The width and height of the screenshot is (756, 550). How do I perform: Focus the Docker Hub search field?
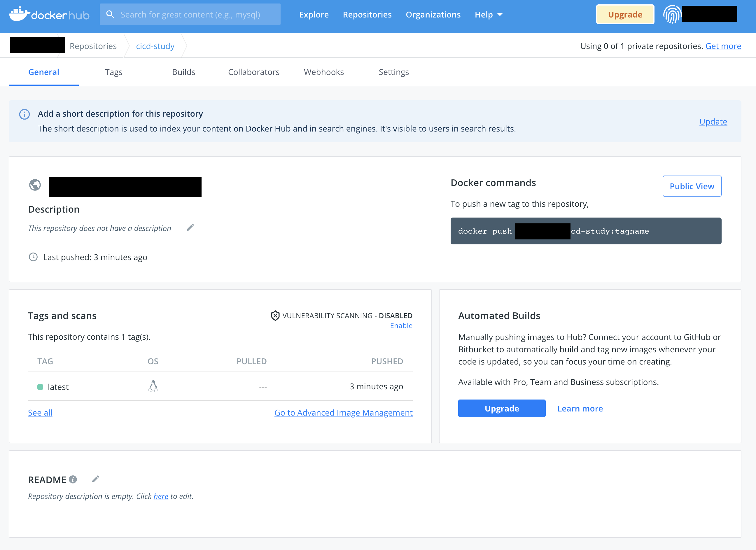tap(190, 14)
